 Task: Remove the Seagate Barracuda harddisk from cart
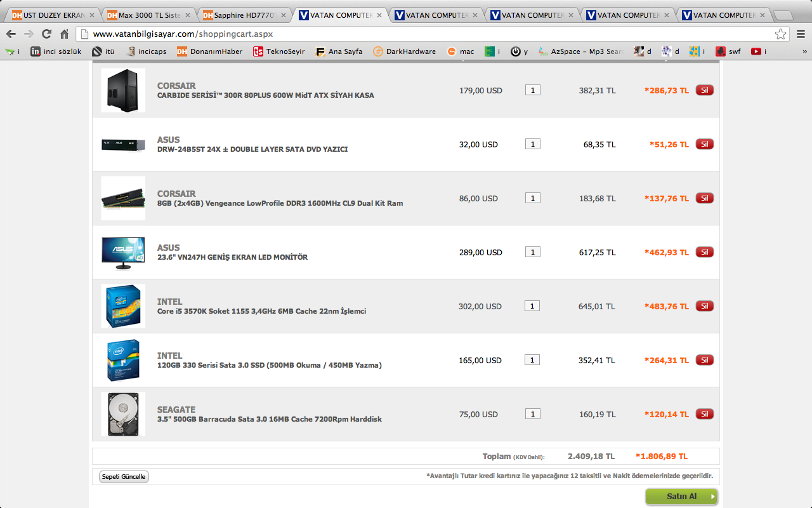[704, 414]
